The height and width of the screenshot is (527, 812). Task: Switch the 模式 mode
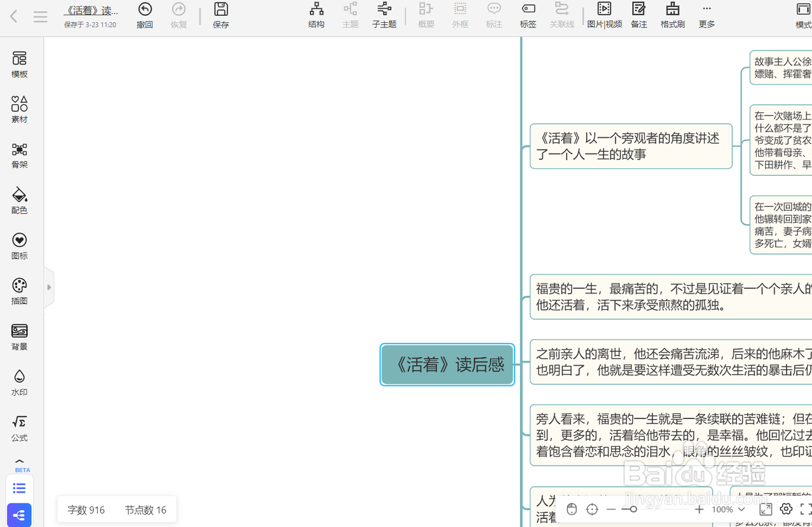click(x=803, y=16)
